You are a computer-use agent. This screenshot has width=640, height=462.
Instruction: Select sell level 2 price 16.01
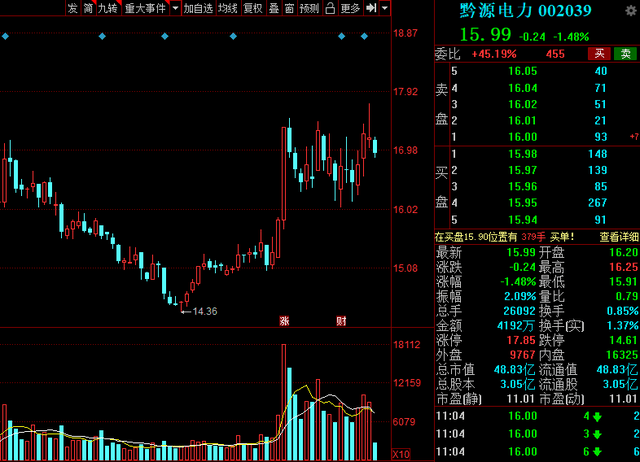click(522, 120)
